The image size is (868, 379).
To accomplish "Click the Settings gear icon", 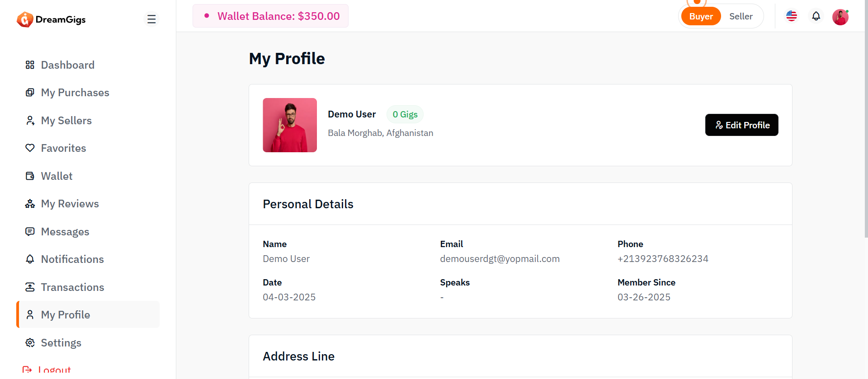I will [30, 343].
